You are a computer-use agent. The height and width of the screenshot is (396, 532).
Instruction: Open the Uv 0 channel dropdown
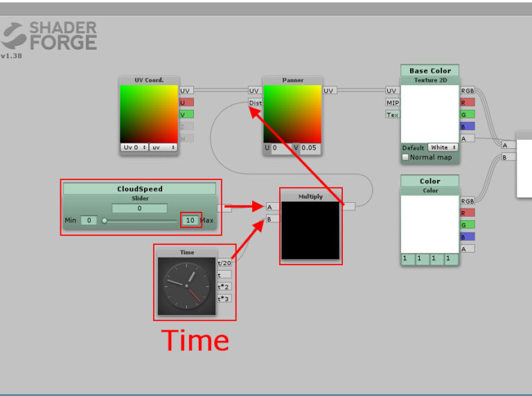(135, 147)
